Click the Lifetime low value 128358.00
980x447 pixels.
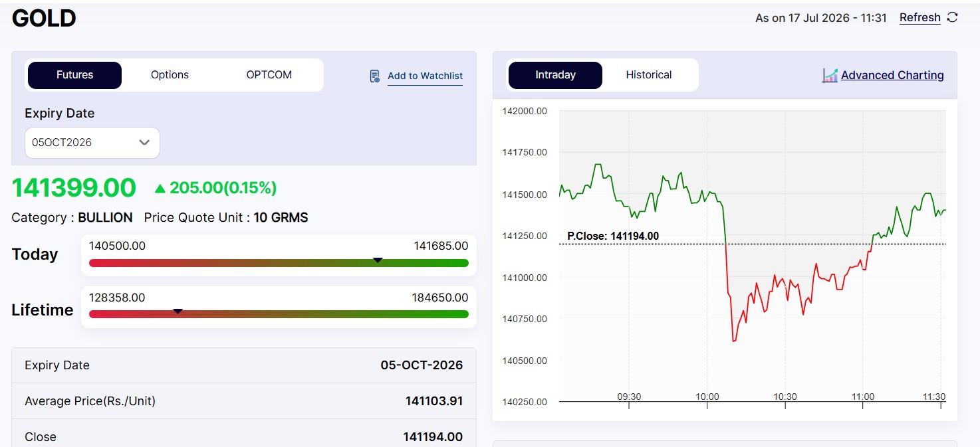tap(117, 298)
